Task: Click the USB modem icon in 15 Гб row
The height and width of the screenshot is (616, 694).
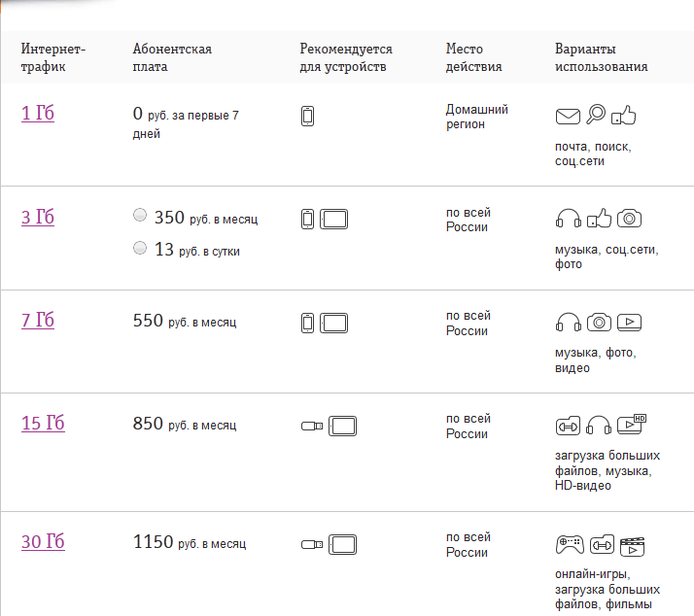Action: [x=312, y=427]
